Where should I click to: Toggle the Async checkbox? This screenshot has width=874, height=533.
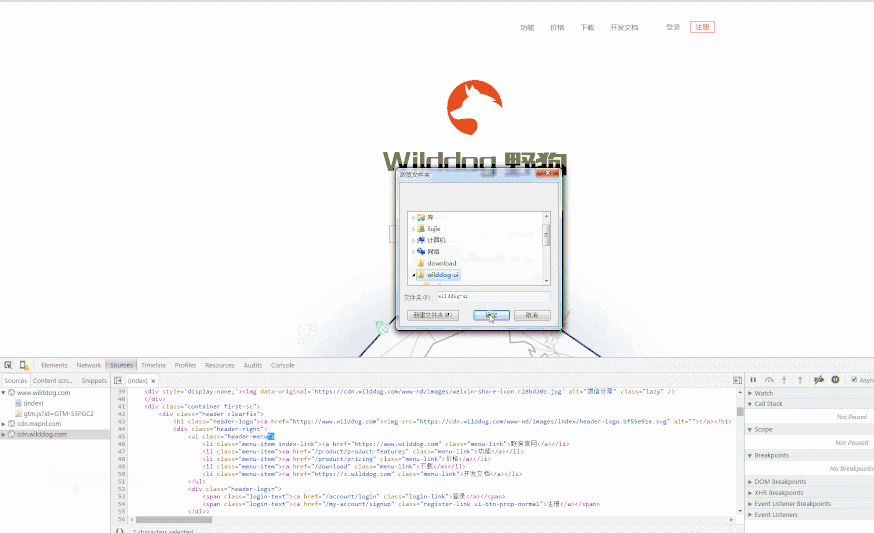pyautogui.click(x=854, y=380)
